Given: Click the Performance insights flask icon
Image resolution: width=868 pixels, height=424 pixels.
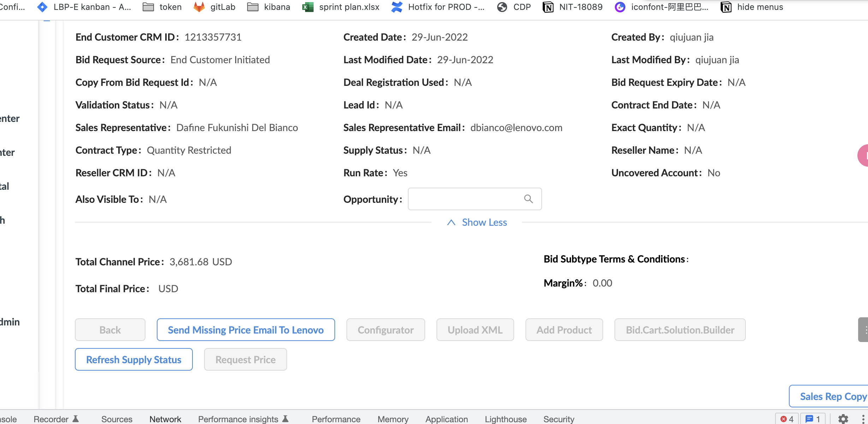Looking at the screenshot, I should [286, 419].
